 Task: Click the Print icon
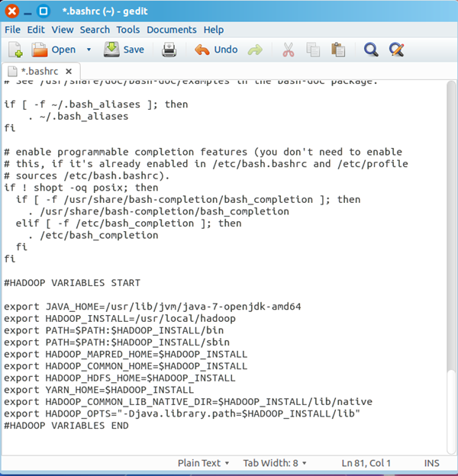169,50
